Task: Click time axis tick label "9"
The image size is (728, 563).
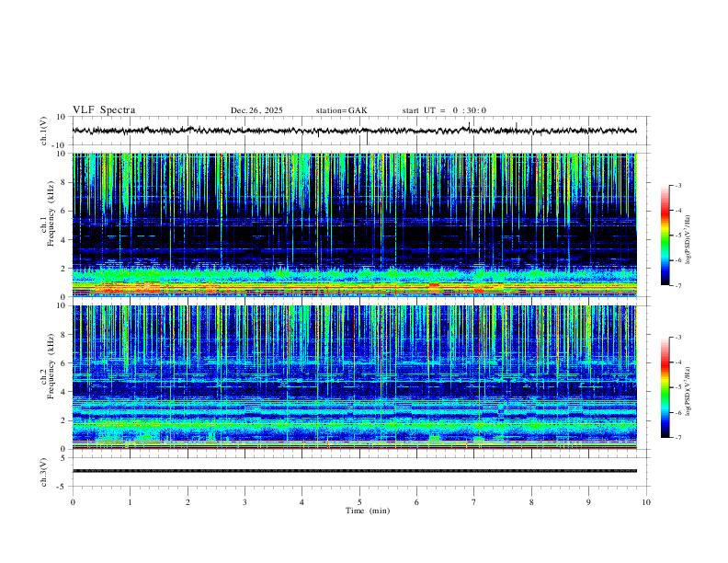Action: [x=588, y=502]
